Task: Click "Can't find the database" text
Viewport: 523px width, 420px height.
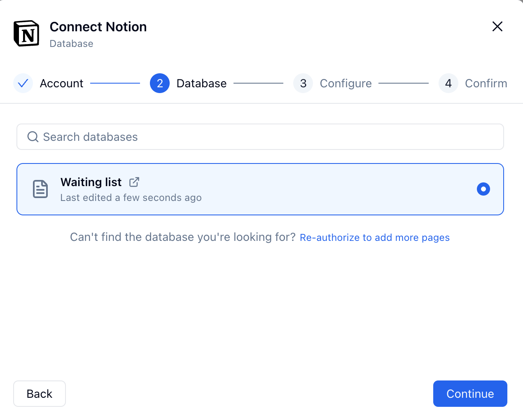Action: pyautogui.click(x=183, y=237)
